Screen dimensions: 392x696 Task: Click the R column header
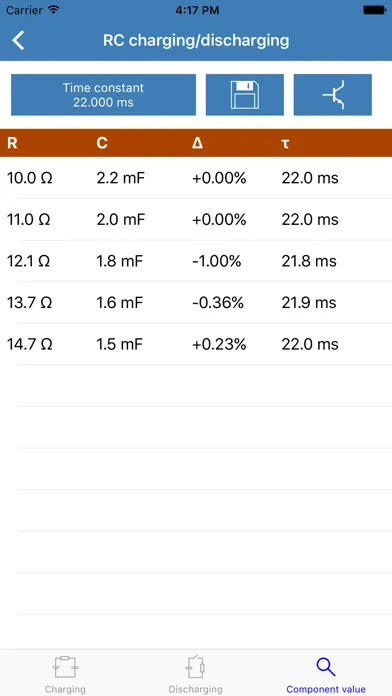click(x=12, y=143)
